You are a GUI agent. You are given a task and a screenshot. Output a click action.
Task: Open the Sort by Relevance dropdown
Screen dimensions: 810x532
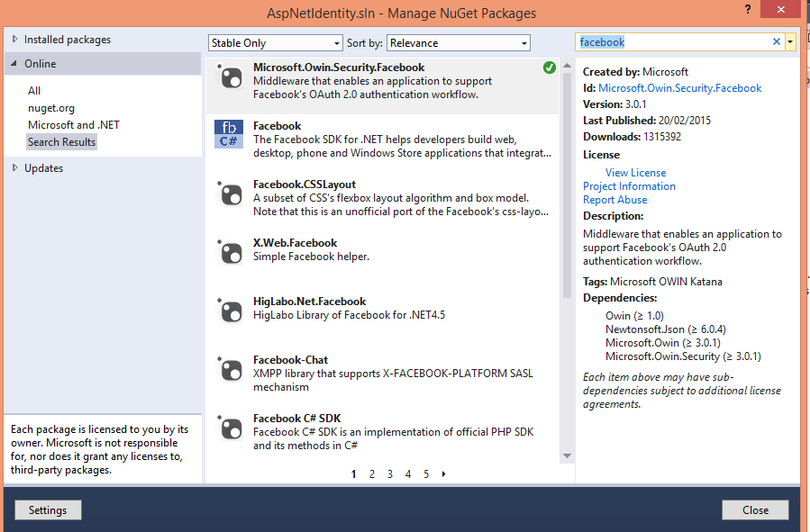tap(459, 43)
